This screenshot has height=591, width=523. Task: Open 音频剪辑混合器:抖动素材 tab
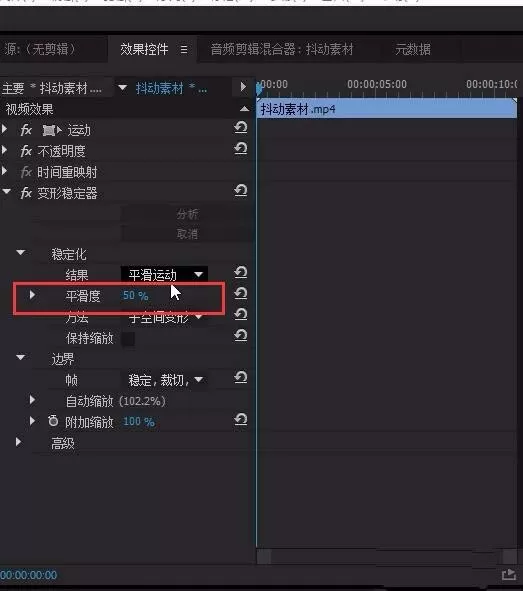[282, 49]
